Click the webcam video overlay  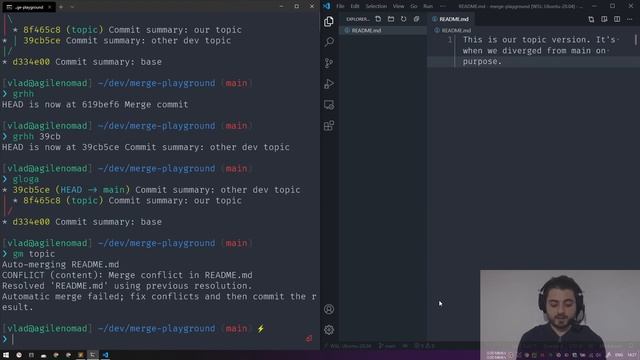point(560,315)
